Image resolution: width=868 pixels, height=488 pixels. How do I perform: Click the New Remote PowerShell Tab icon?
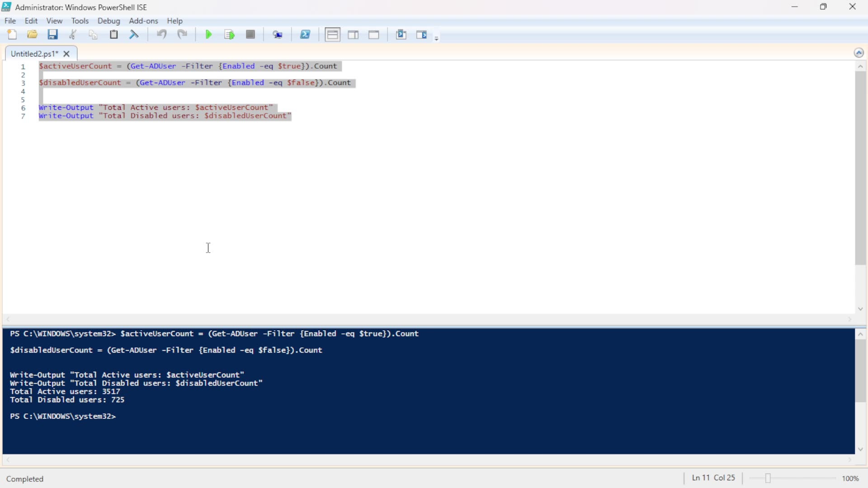coord(278,35)
